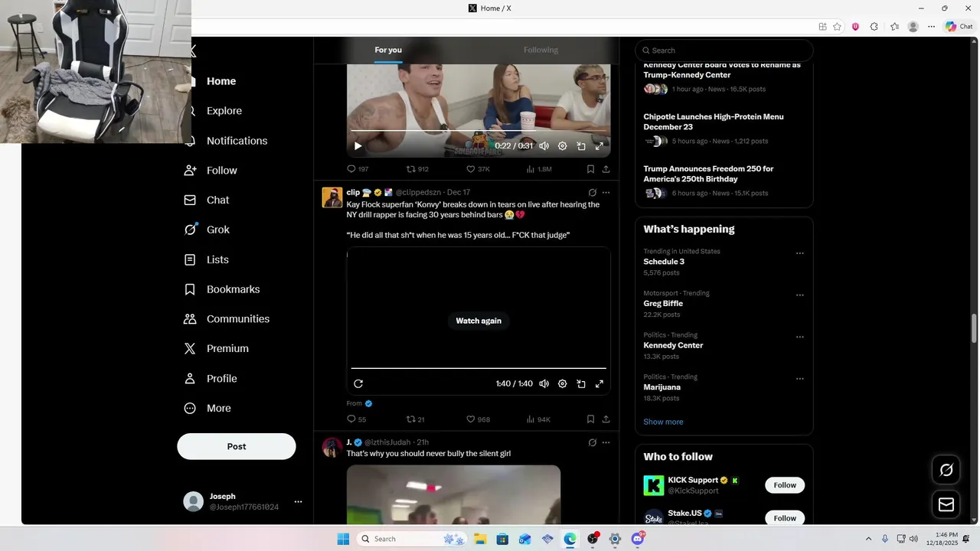
Task: Click the page vertical scrollbar thumb
Action: [x=975, y=328]
